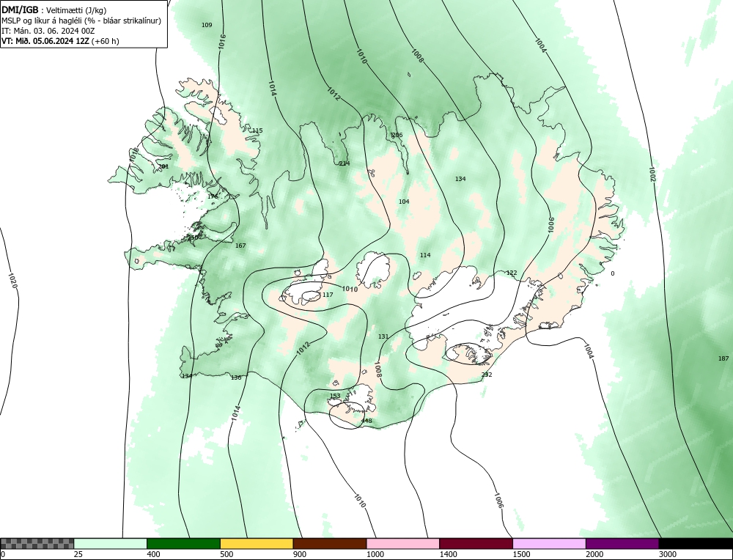Click the CAPE value 153
This screenshot has width=733, height=560.
pyautogui.click(x=335, y=396)
